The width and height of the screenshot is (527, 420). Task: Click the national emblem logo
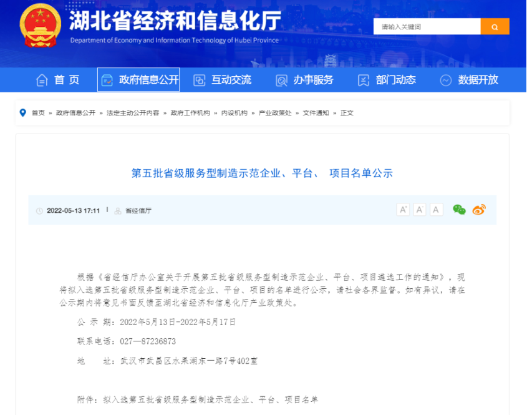[x=41, y=25]
